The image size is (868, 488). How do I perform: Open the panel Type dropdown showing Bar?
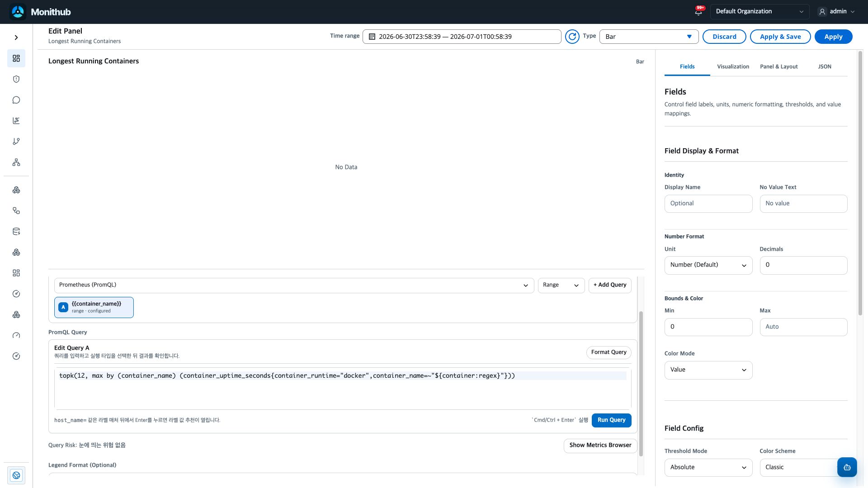649,37
